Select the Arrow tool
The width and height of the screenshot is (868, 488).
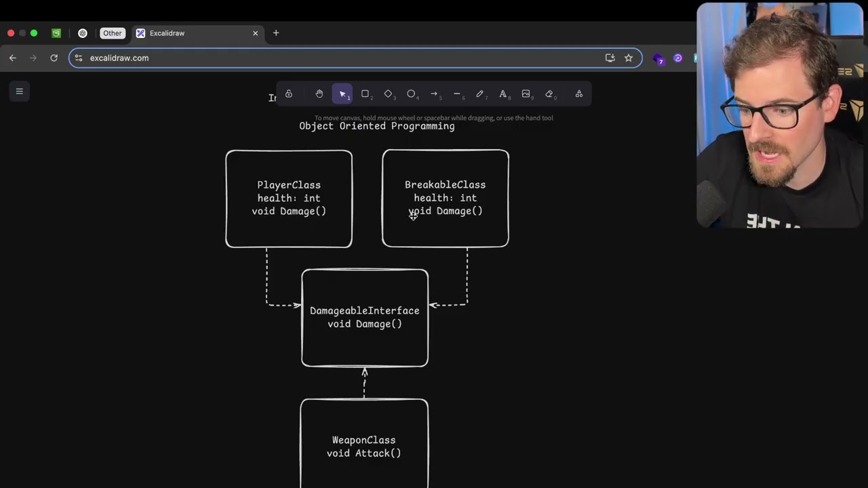point(434,94)
